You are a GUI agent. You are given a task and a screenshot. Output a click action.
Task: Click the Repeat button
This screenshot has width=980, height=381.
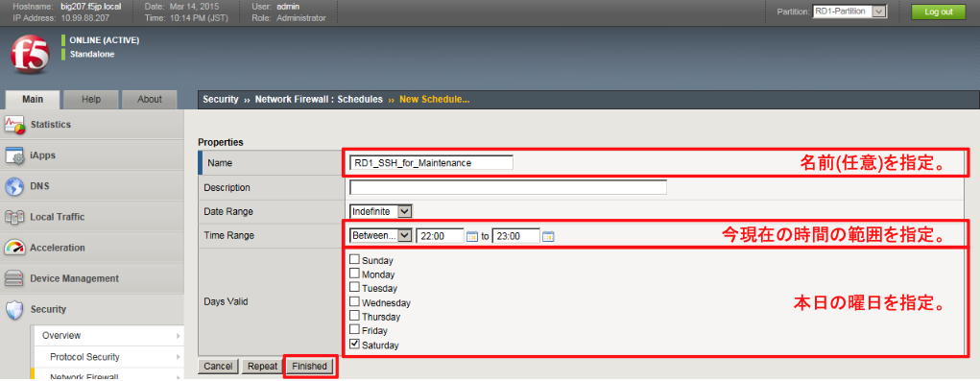tap(262, 367)
